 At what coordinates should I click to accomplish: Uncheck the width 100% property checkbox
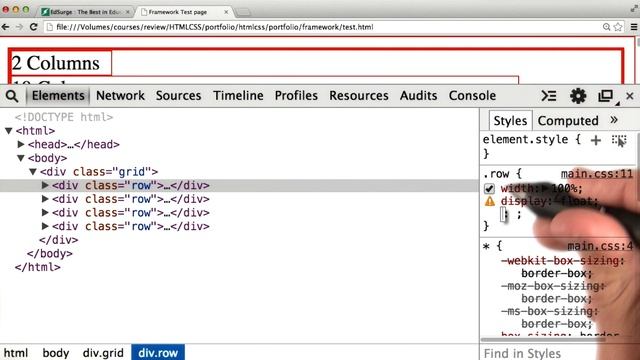point(489,189)
